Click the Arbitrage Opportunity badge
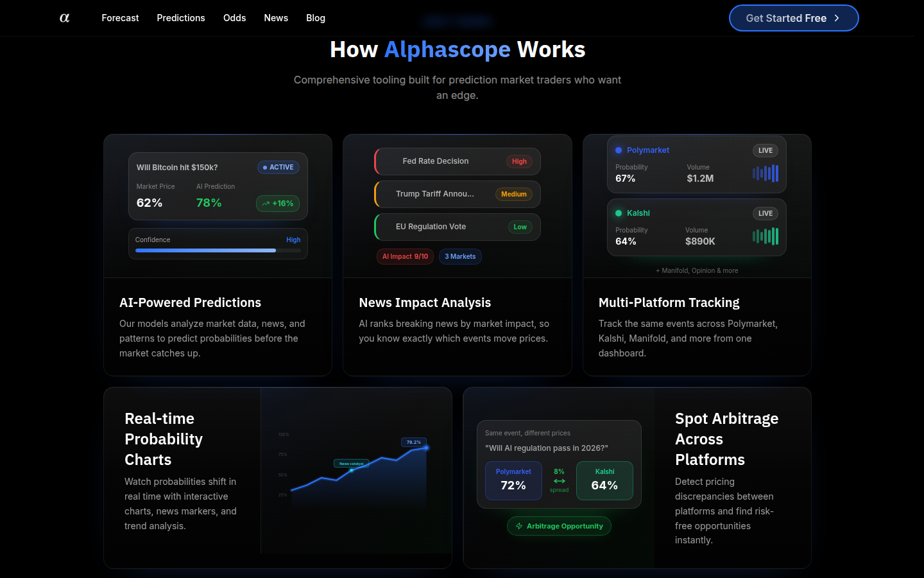The width and height of the screenshot is (924, 578). point(559,526)
